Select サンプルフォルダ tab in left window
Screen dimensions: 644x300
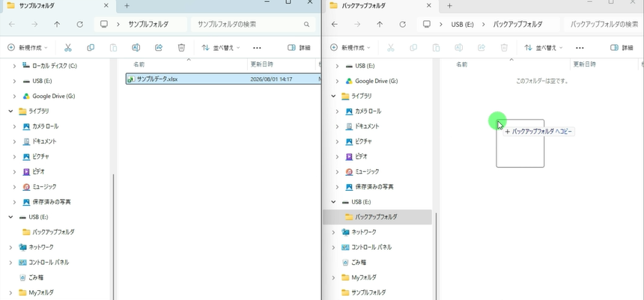(x=58, y=6)
